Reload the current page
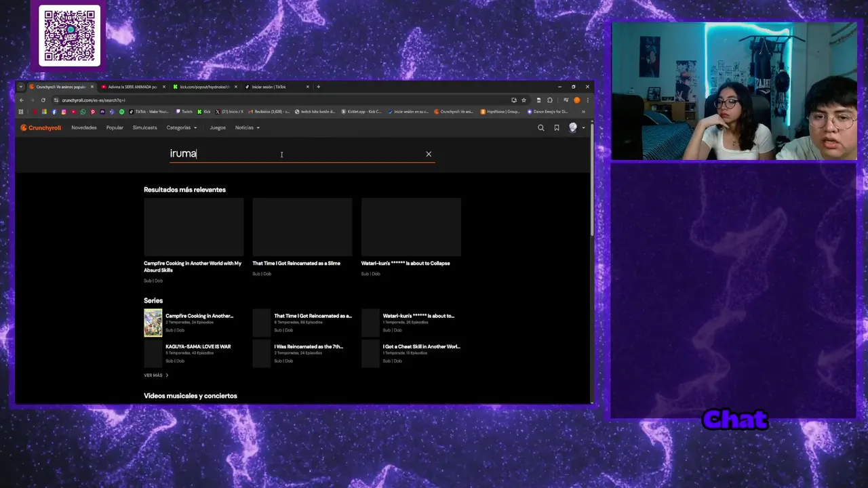Image resolution: width=868 pixels, height=488 pixels. pyautogui.click(x=43, y=100)
